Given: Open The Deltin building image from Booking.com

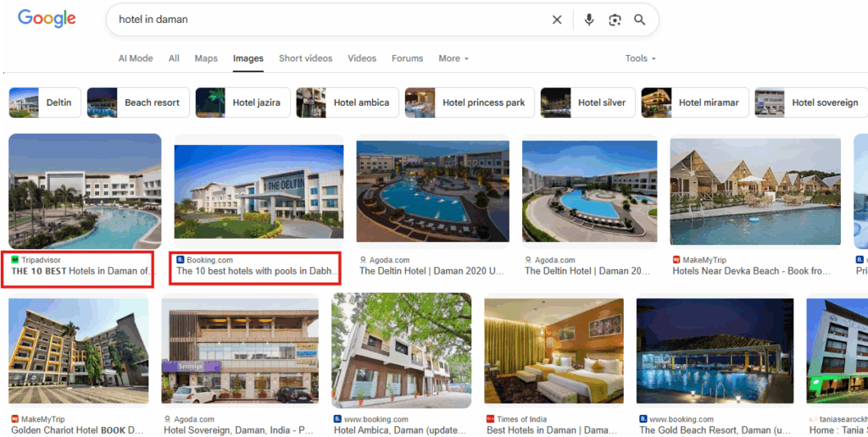Looking at the screenshot, I should (259, 191).
